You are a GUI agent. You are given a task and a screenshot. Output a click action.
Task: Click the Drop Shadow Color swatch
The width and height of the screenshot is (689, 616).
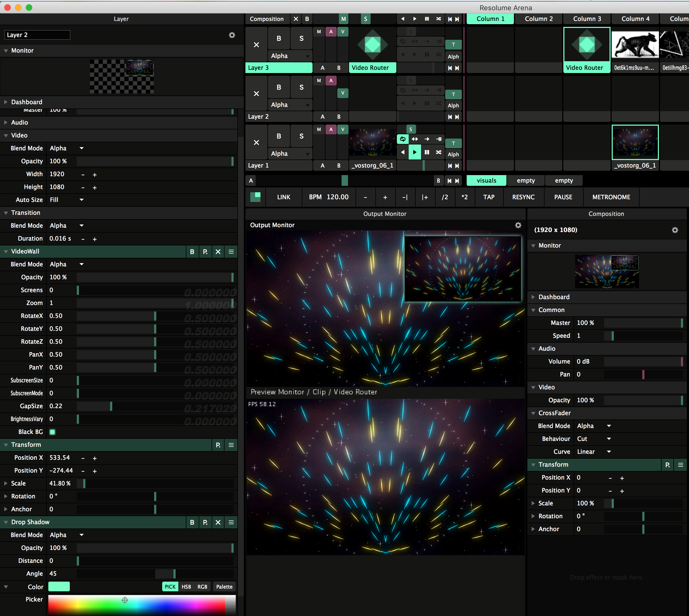[59, 586]
